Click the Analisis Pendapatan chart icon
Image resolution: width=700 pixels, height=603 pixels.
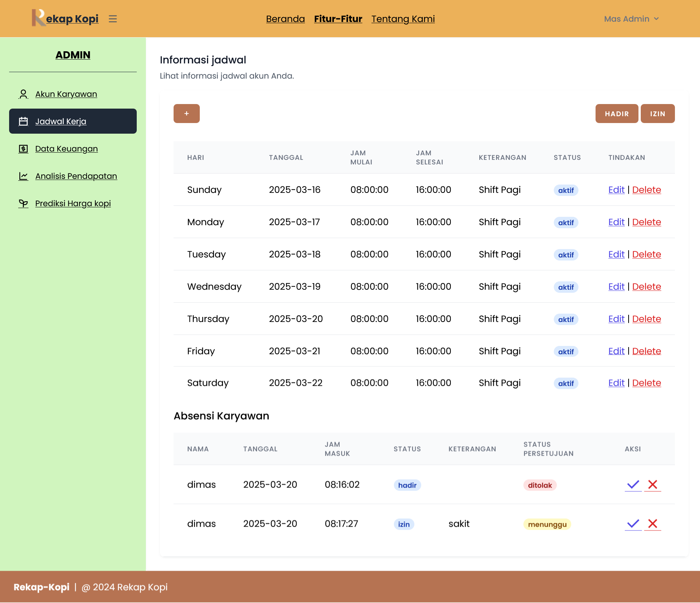23,176
